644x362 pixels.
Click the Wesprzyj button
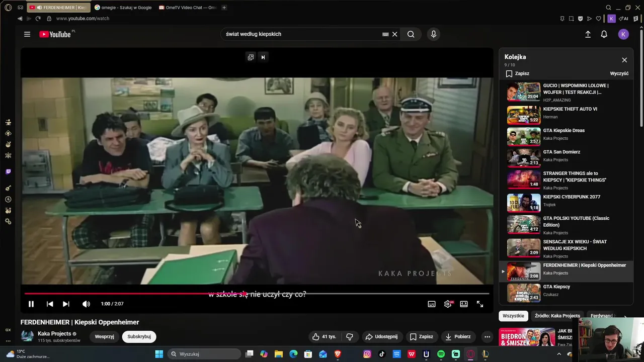point(105,336)
